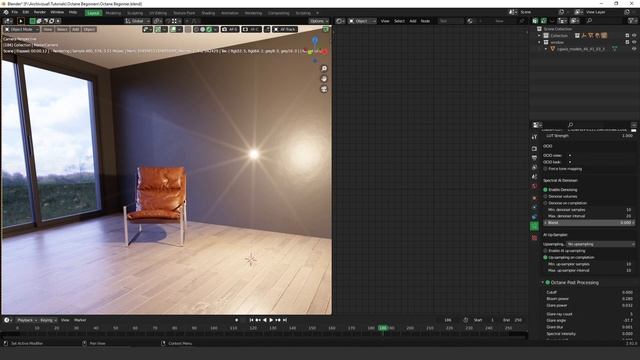Open the Output properties tab icon

click(534, 158)
